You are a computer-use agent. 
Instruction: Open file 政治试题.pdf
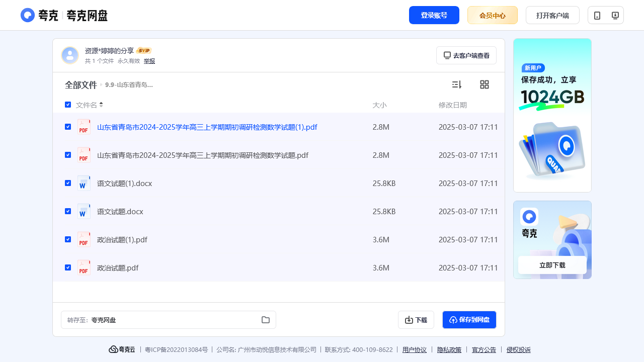[118, 268]
